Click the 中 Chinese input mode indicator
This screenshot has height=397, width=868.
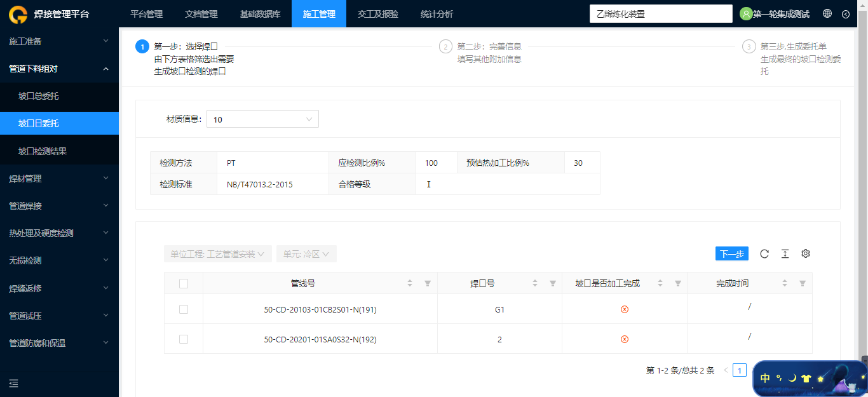coord(765,378)
